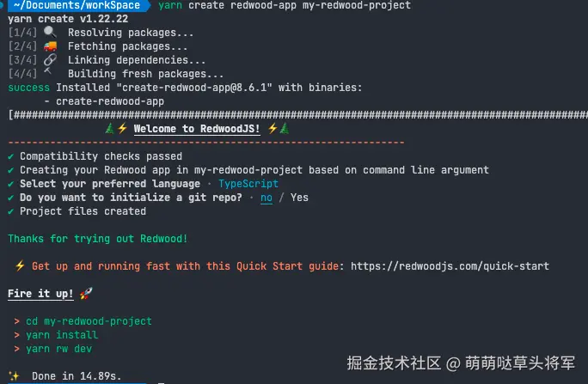Image resolution: width=588 pixels, height=384 pixels.
Task: Click the lightning bolt before Get up and running
Action: [19, 266]
